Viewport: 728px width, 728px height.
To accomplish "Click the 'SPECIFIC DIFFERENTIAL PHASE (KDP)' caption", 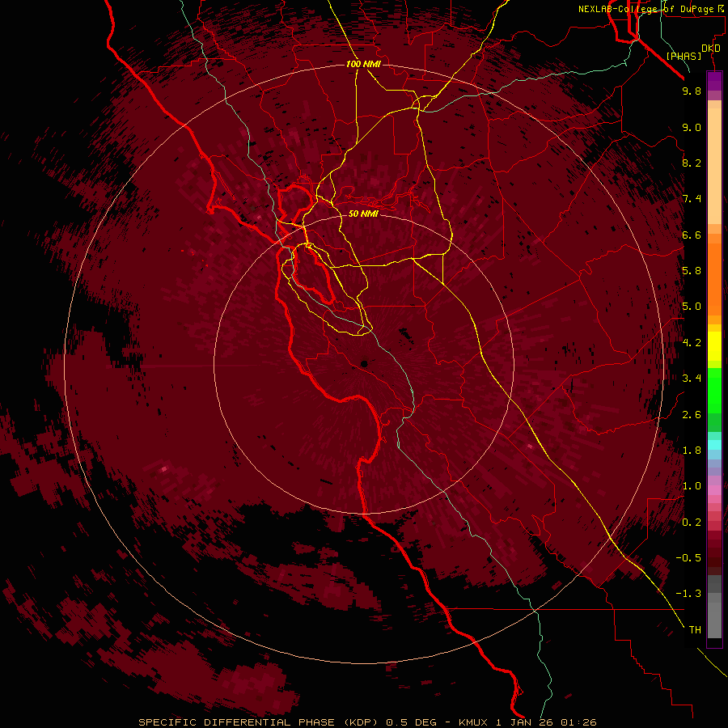I will (x=259, y=722).
